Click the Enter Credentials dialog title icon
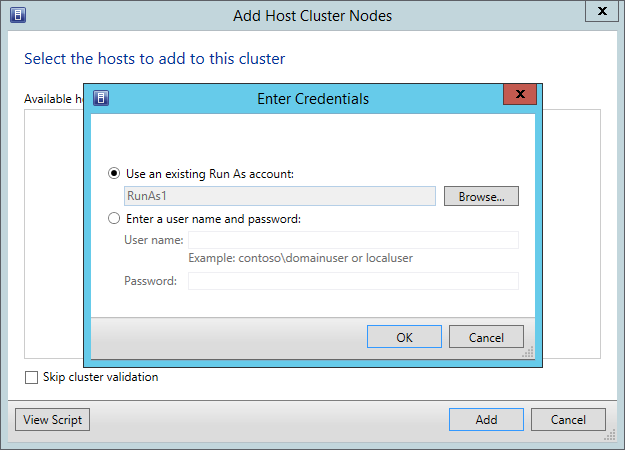Screen dimensions: 625x450 point(101,98)
